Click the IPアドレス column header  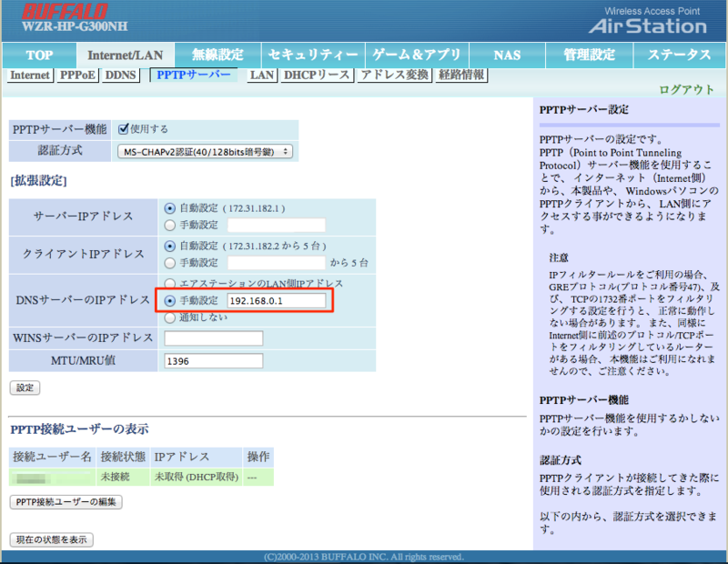(197, 457)
